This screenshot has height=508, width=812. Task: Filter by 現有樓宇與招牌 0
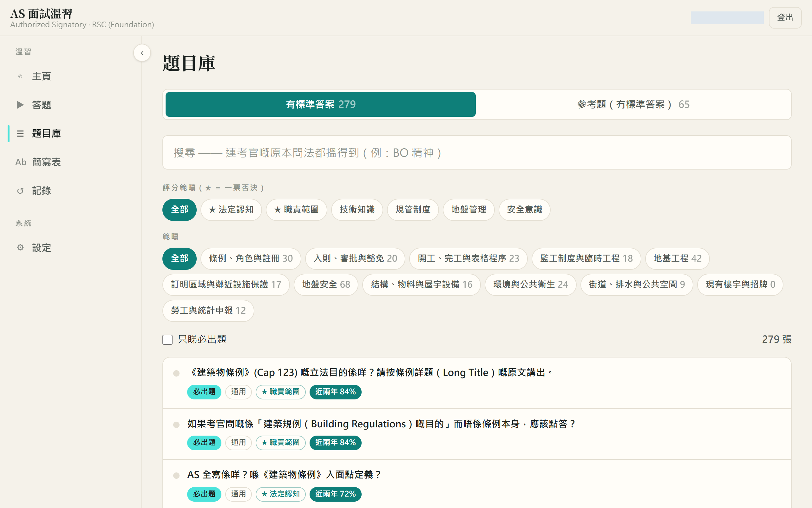tap(740, 284)
